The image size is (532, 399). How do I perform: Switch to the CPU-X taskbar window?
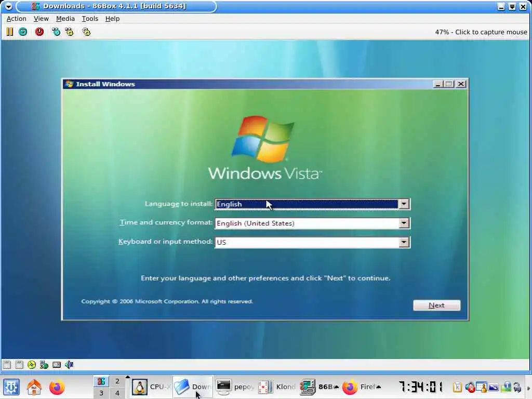[x=151, y=387]
